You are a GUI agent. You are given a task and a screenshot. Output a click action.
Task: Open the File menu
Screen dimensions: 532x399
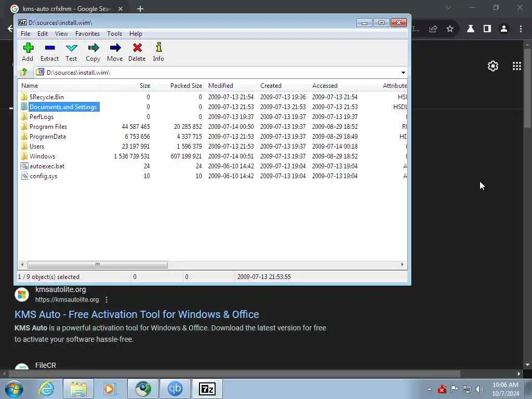point(25,34)
